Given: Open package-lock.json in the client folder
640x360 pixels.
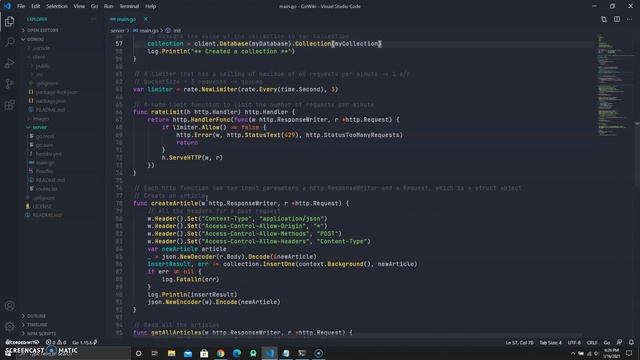Looking at the screenshot, I should click(x=56, y=92).
